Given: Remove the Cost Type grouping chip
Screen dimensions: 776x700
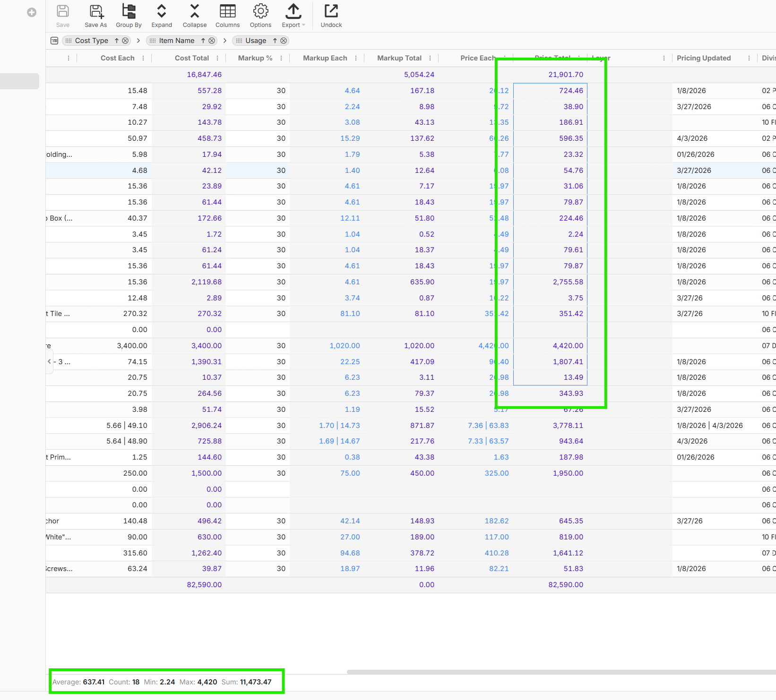Looking at the screenshot, I should pyautogui.click(x=125, y=41).
